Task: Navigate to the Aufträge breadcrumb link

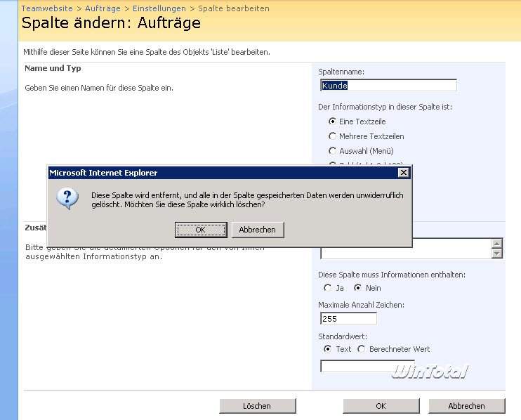Action: coord(103,8)
